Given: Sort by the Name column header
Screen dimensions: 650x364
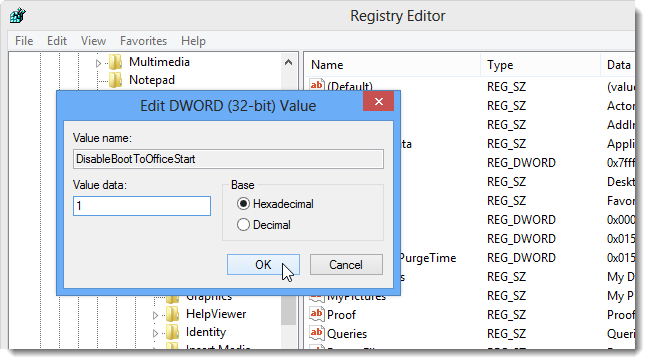Looking at the screenshot, I should point(393,65).
